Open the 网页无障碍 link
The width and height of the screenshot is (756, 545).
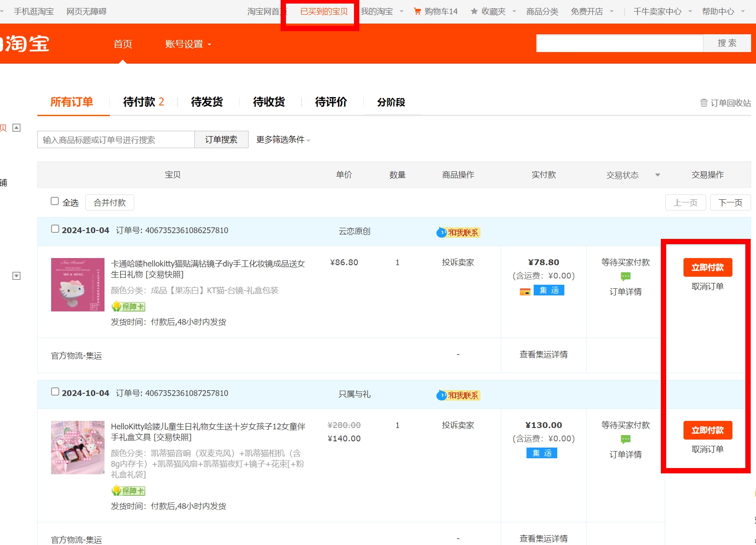(x=86, y=11)
